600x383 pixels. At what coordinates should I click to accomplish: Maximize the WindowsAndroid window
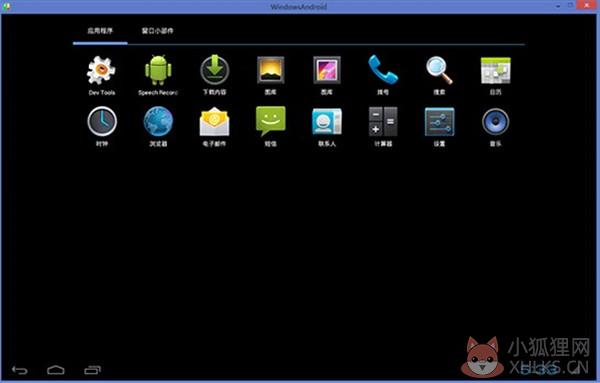[571, 5]
